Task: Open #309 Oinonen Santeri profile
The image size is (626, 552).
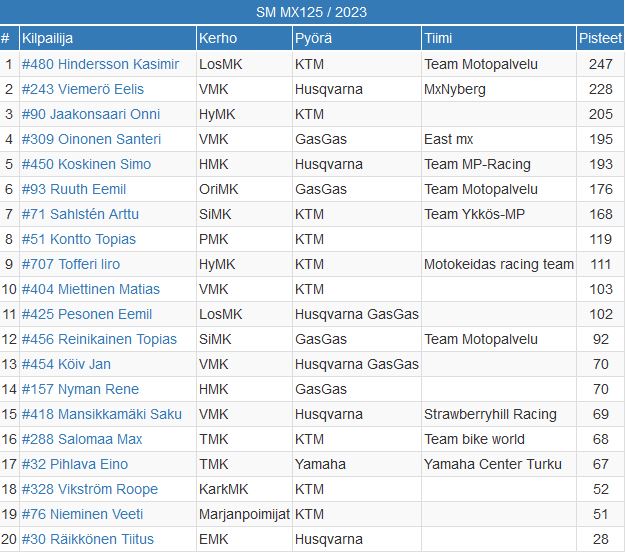Action: click(x=91, y=139)
